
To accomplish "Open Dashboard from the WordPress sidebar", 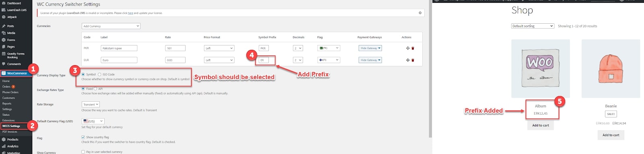I will 14,3.
